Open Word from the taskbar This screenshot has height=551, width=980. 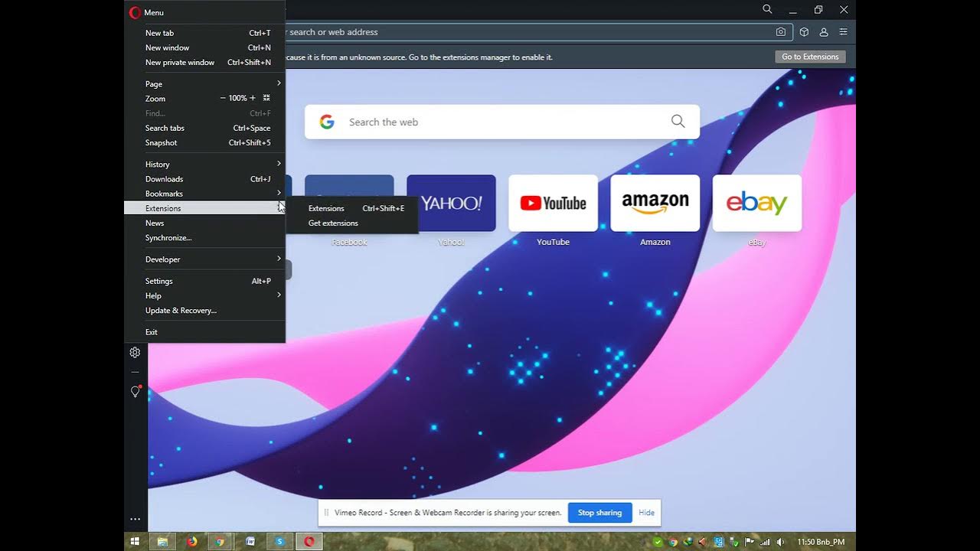click(x=250, y=542)
